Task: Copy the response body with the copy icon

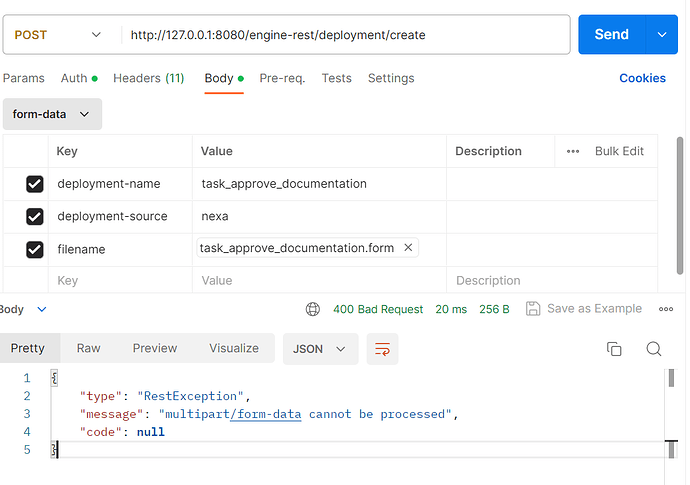Action: (x=614, y=349)
